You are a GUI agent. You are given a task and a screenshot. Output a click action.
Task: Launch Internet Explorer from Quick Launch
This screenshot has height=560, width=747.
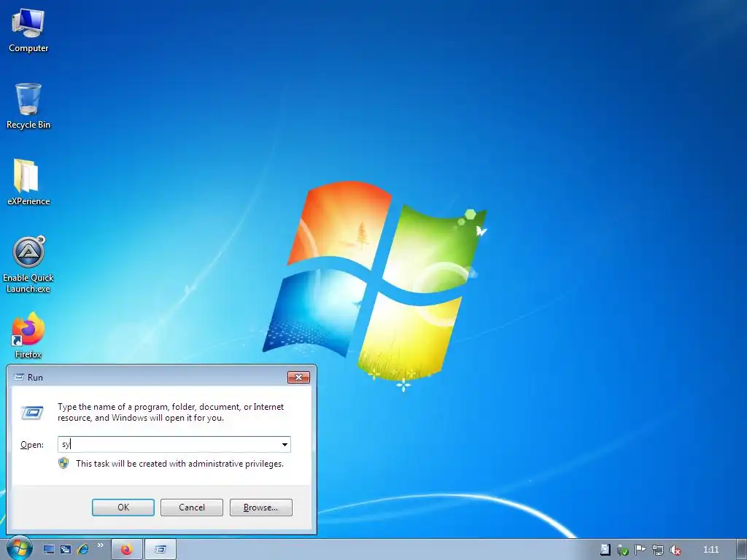tap(83, 550)
